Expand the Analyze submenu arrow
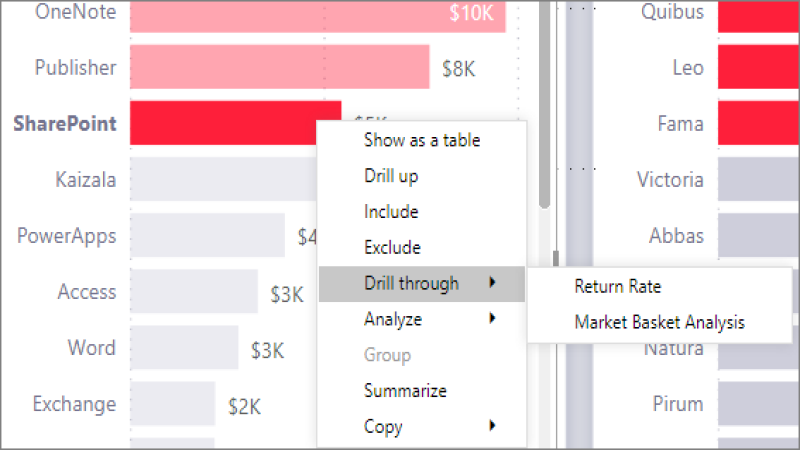Image resolution: width=800 pixels, height=450 pixels. coord(492,318)
